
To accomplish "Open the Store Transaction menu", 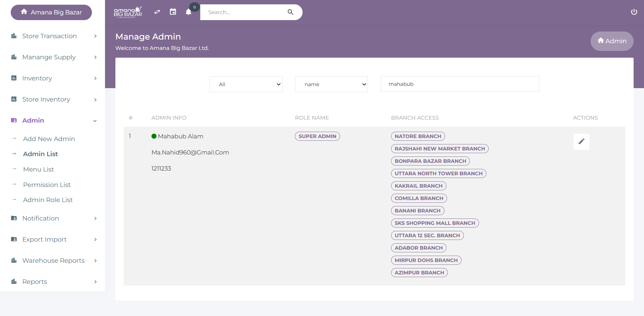I will (49, 36).
